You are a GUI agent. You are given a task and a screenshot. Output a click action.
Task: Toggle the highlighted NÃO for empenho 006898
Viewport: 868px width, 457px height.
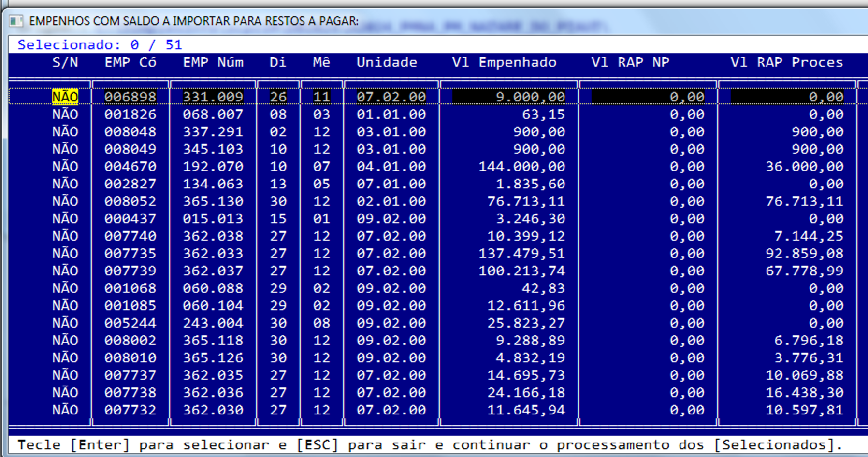coord(65,97)
